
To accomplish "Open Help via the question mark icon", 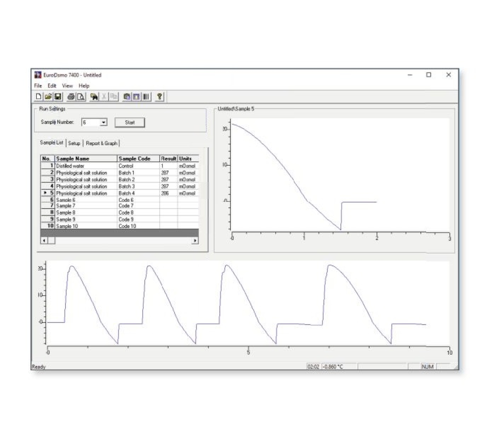I will point(159,97).
